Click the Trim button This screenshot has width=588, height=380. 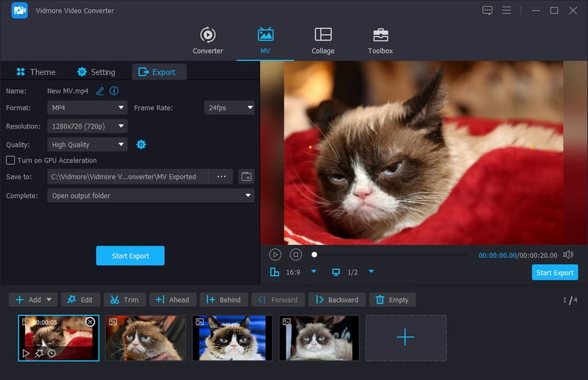[x=124, y=300]
